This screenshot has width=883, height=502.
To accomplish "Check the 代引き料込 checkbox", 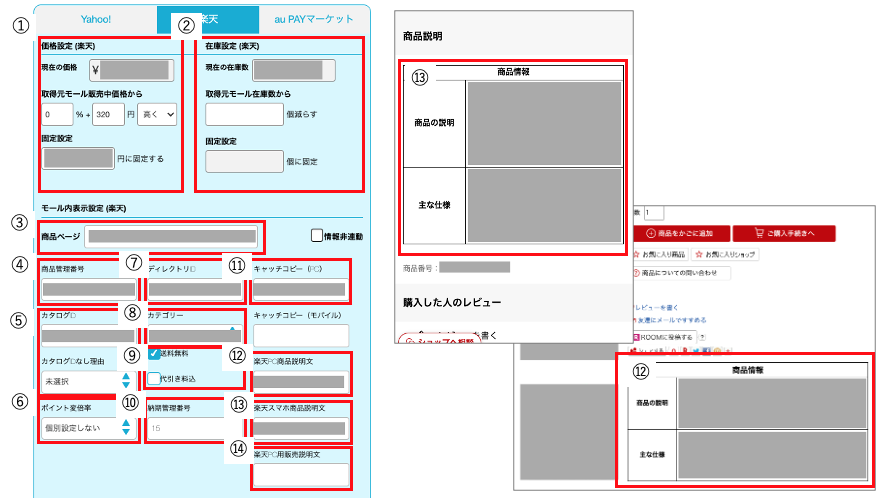I will pos(154,379).
